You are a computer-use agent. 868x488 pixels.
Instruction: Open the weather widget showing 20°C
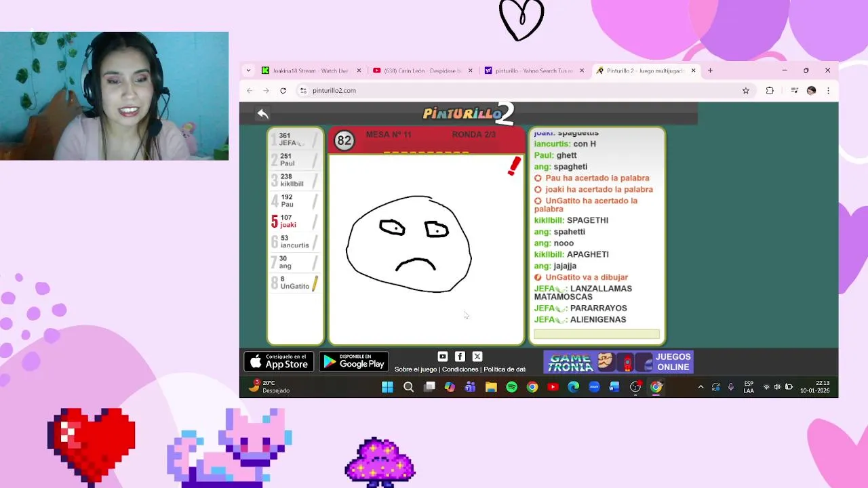click(x=269, y=386)
